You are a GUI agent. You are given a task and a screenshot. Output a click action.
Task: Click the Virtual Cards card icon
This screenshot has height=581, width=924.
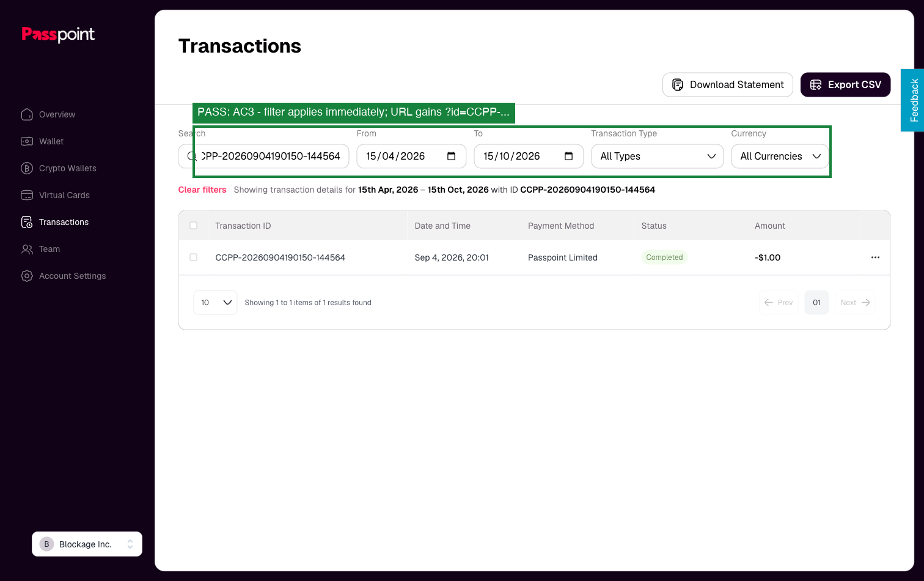pyautogui.click(x=27, y=195)
